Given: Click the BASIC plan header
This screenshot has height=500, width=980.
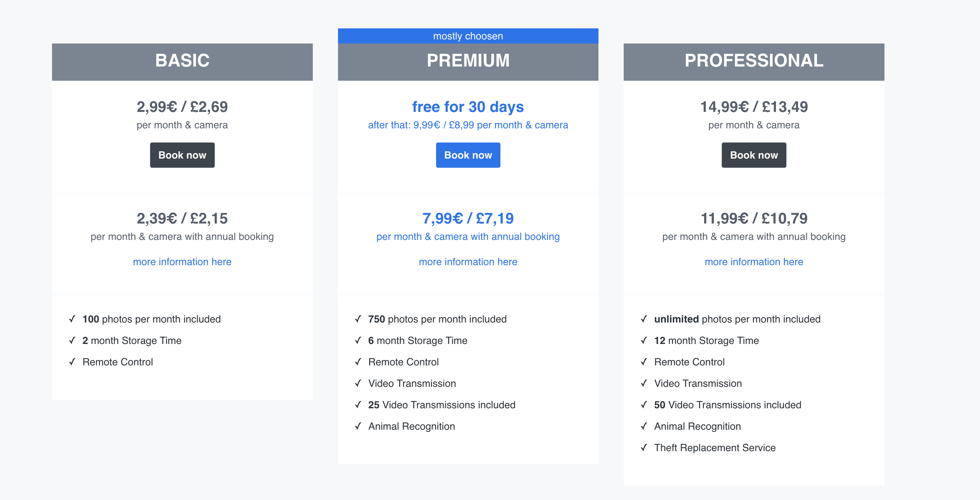Looking at the screenshot, I should [182, 61].
